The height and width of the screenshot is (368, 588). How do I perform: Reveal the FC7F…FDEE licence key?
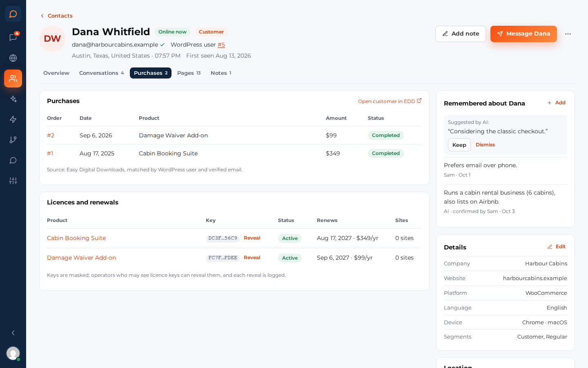(252, 258)
